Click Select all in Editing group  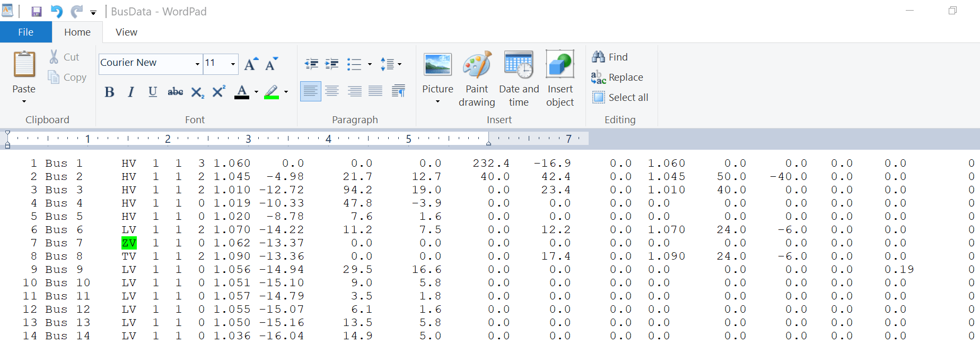pos(620,98)
